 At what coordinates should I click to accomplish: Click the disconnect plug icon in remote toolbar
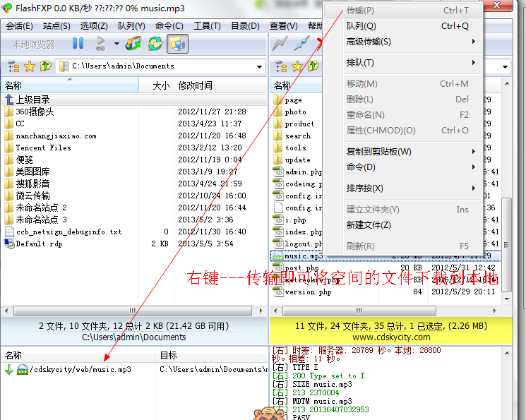(301, 44)
